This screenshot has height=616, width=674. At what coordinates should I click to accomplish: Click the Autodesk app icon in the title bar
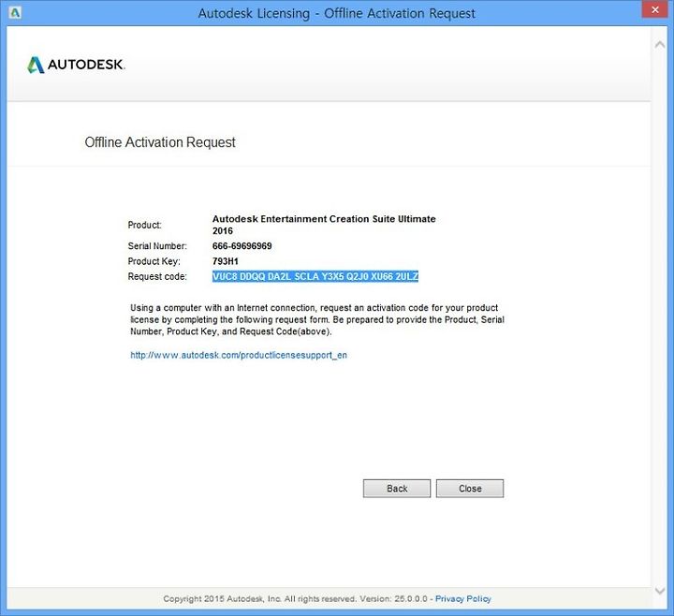pyautogui.click(x=15, y=12)
